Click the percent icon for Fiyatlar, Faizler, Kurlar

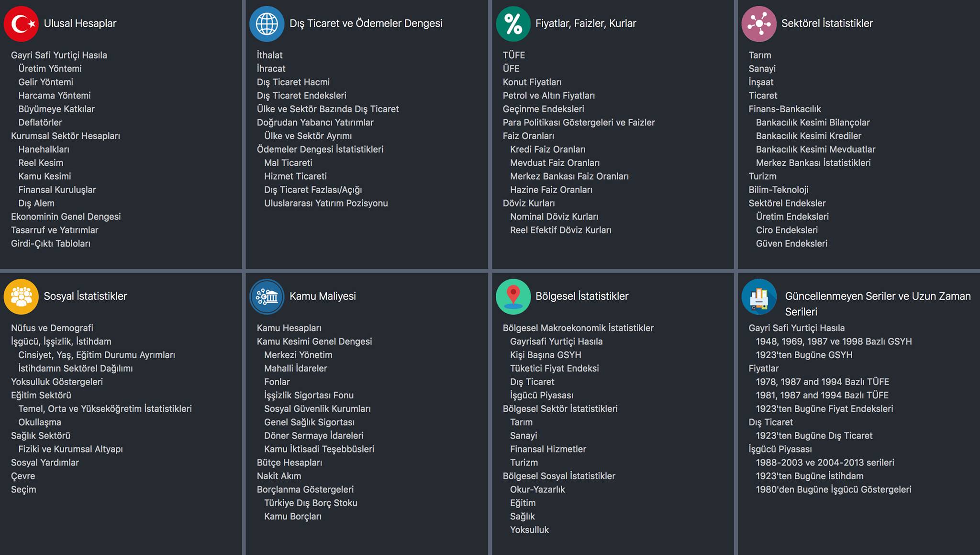[x=513, y=23]
